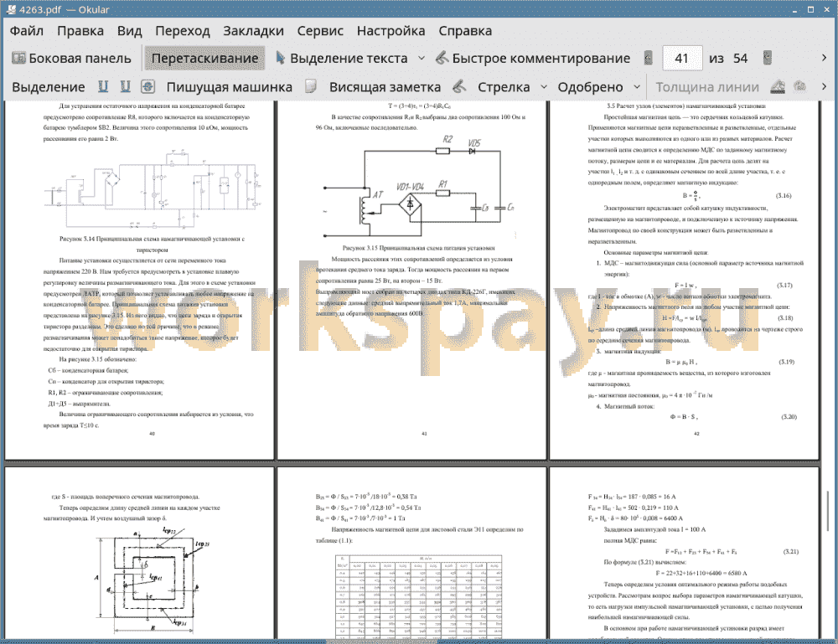This screenshot has height=644, width=838.
Task: Open the Стрелка dropdown chevron
Action: pos(544,87)
